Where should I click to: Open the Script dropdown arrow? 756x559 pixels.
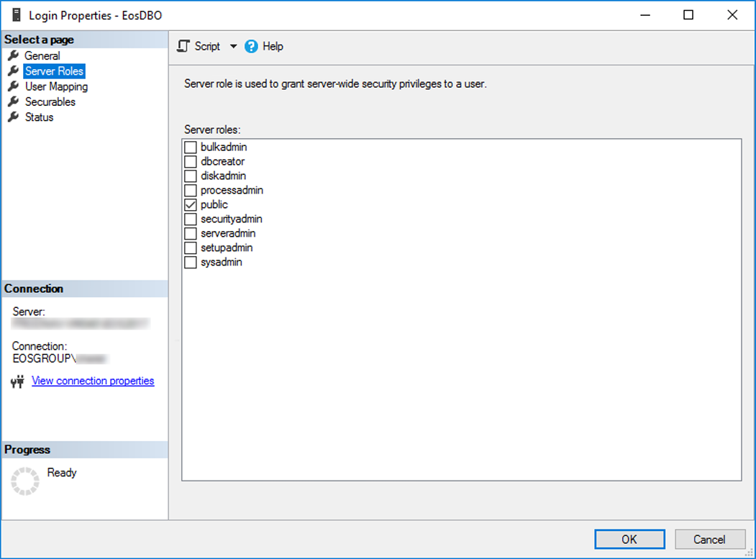[233, 46]
